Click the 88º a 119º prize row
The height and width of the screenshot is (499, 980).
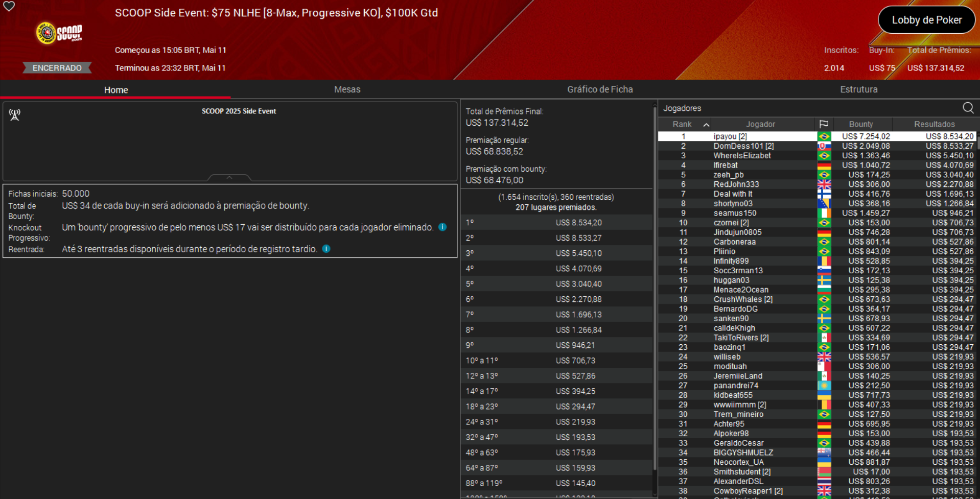pyautogui.click(x=556, y=483)
